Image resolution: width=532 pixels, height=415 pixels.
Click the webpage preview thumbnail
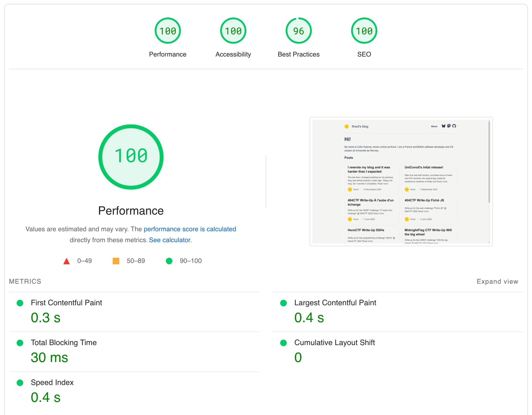tap(401, 182)
